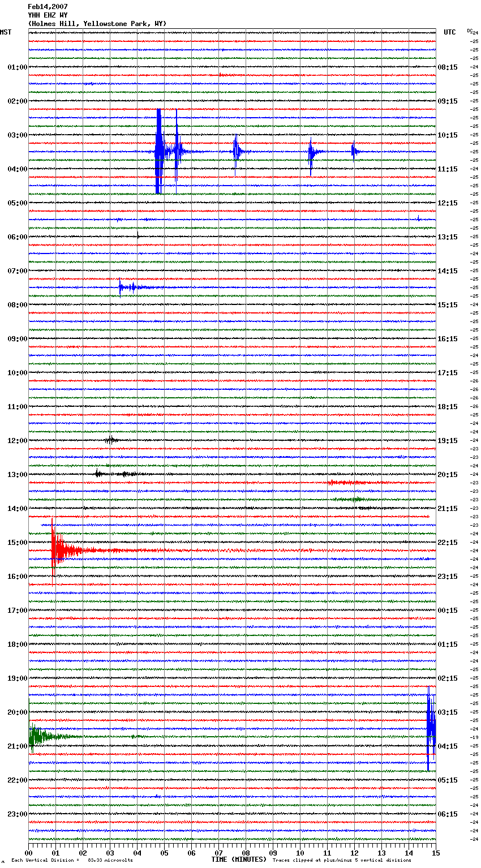Click the 00:15 UTC time label
Image resolution: width=481 pixels, height=868 pixels.
point(448,611)
